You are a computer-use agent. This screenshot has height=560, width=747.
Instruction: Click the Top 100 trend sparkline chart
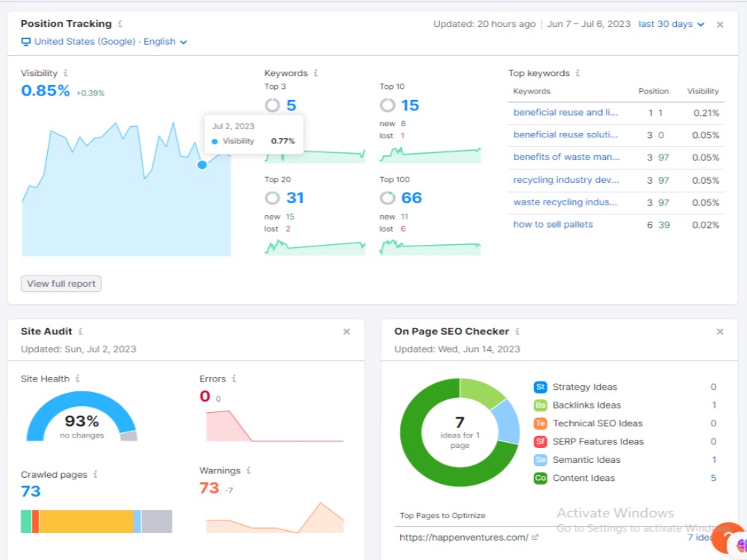pyautogui.click(x=430, y=247)
